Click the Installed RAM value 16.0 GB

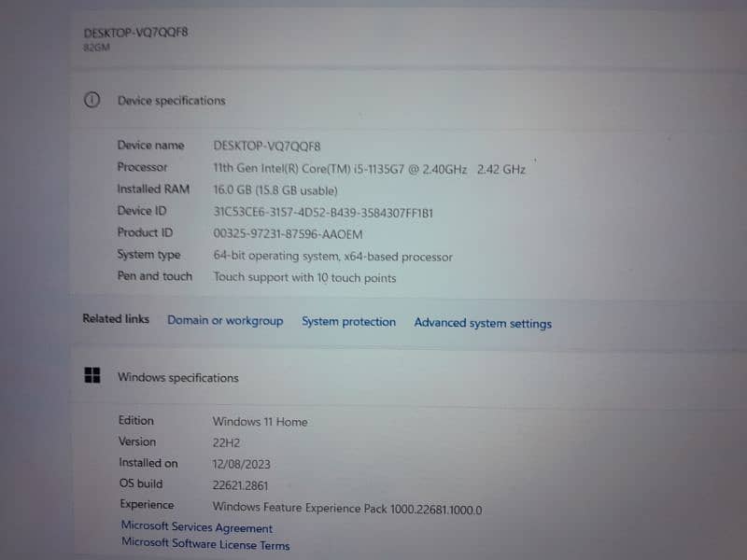(x=275, y=190)
